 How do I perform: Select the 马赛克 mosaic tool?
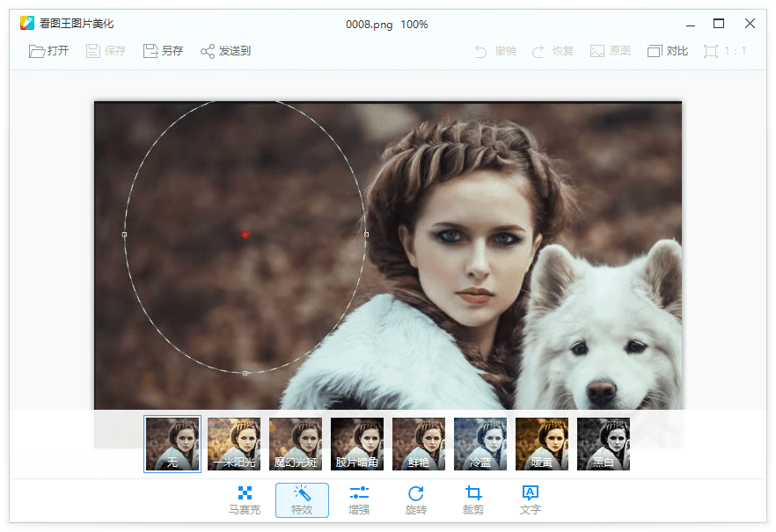pyautogui.click(x=244, y=498)
